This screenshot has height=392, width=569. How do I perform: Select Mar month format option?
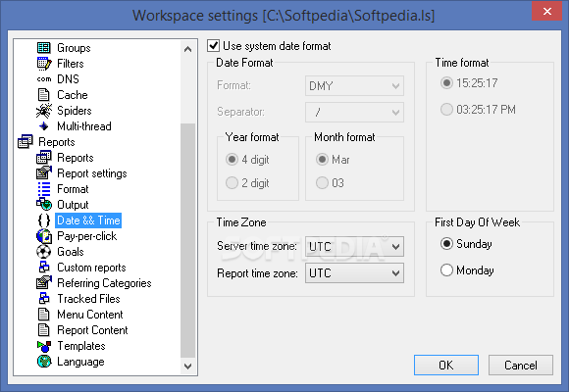pyautogui.click(x=322, y=159)
